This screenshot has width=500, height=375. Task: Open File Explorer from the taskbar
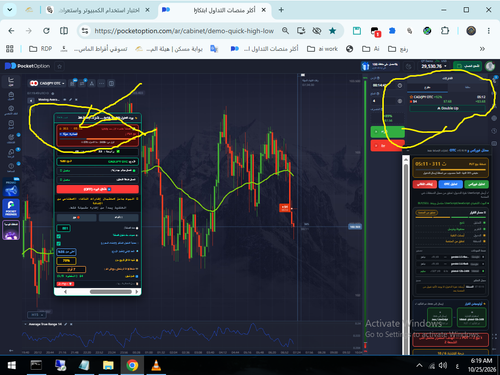pyautogui.click(x=108, y=365)
